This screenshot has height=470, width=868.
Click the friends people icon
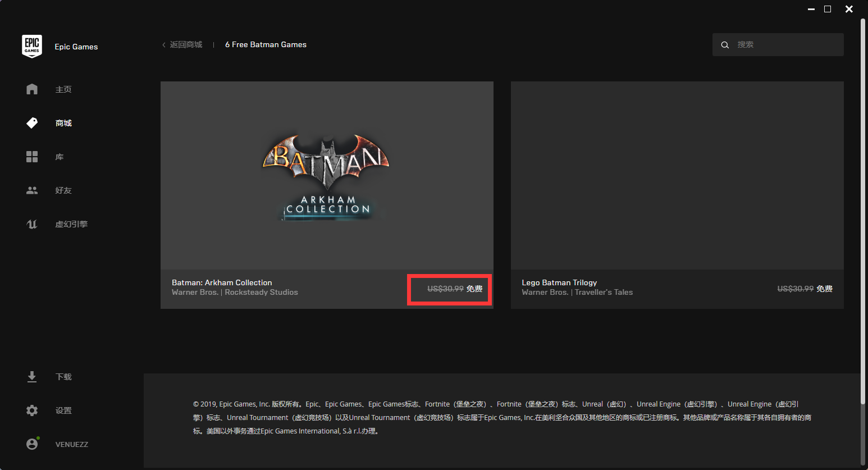coord(32,190)
